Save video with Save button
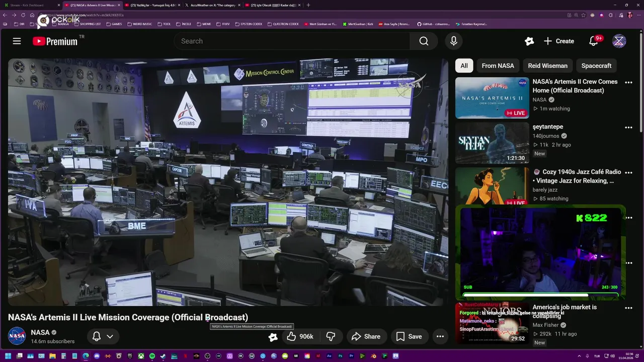 [409, 336]
